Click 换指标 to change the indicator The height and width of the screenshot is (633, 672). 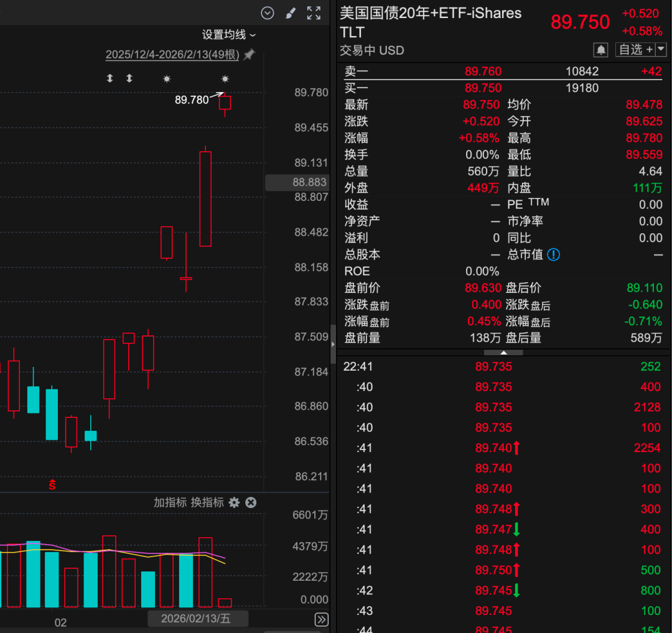point(207,502)
